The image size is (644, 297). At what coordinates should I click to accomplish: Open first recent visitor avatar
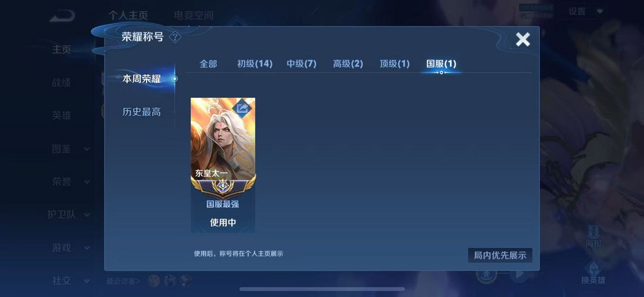(154, 280)
